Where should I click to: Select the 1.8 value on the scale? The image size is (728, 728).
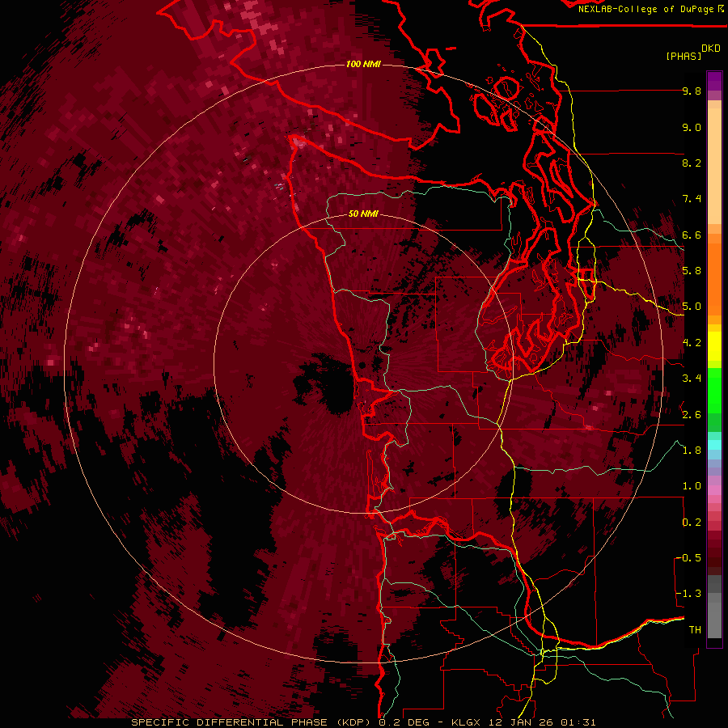692,451
